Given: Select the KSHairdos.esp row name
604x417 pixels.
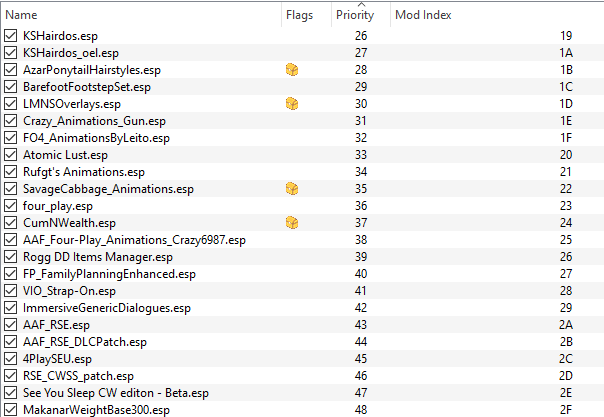Looking at the screenshot, I should tap(60, 36).
